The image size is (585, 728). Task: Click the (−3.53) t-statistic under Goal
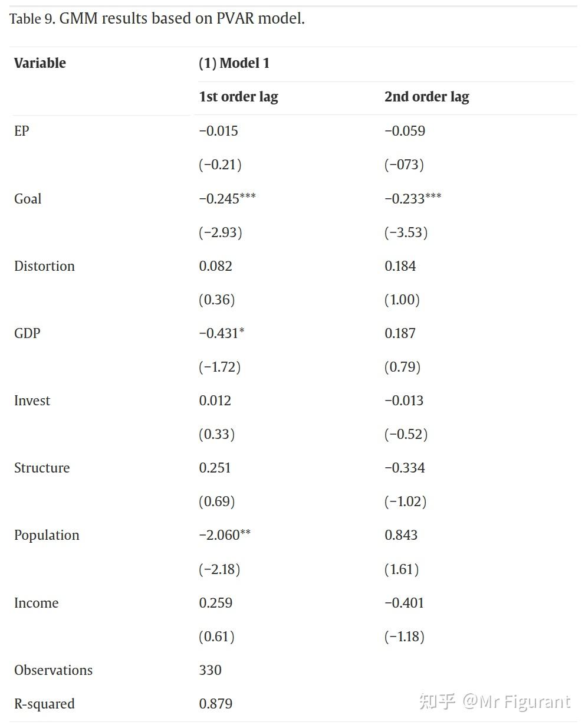pos(406,232)
